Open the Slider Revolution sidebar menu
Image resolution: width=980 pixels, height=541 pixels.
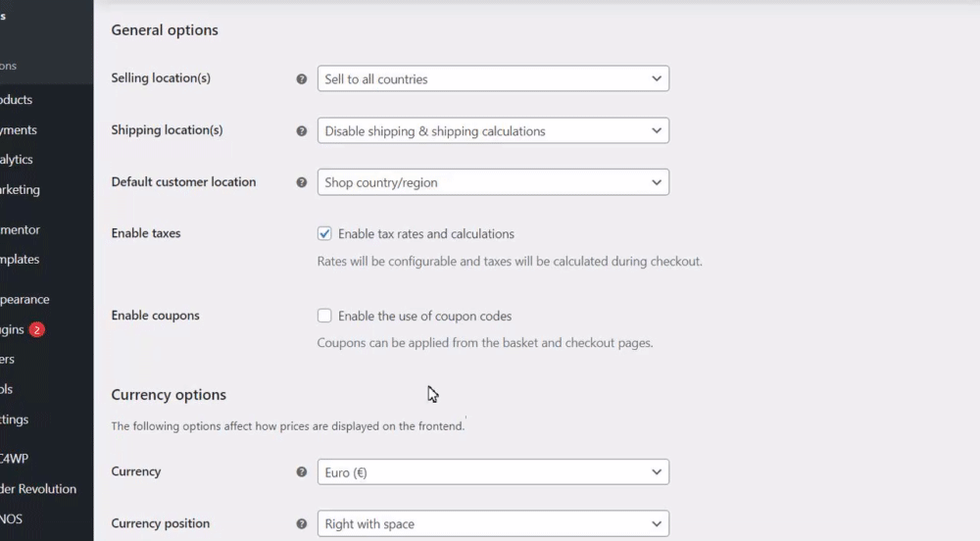click(38, 489)
